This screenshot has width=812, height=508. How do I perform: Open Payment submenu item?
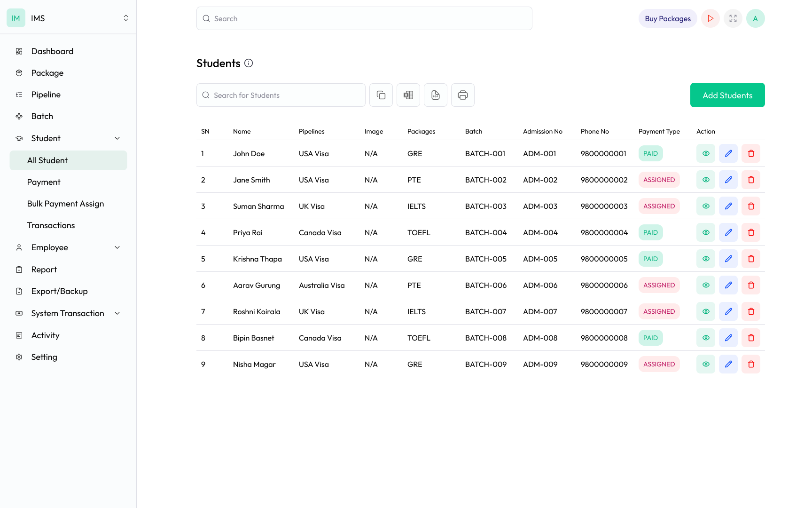tap(68, 182)
